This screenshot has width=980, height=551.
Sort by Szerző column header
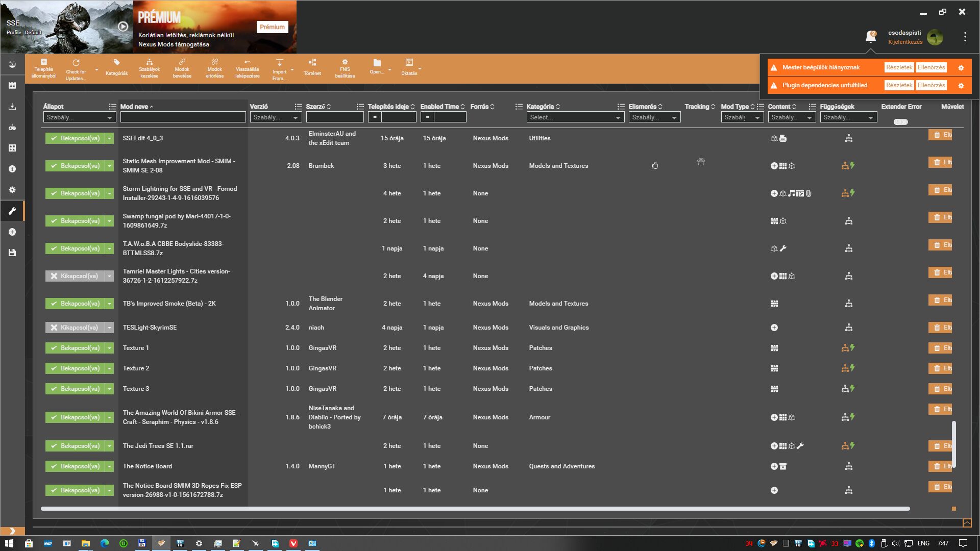click(318, 107)
